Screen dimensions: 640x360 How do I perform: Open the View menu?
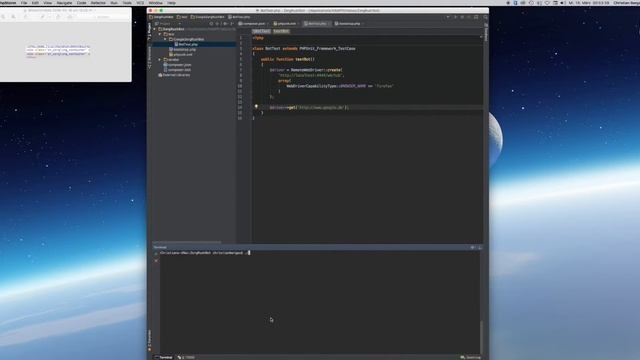pyautogui.click(x=47, y=2)
